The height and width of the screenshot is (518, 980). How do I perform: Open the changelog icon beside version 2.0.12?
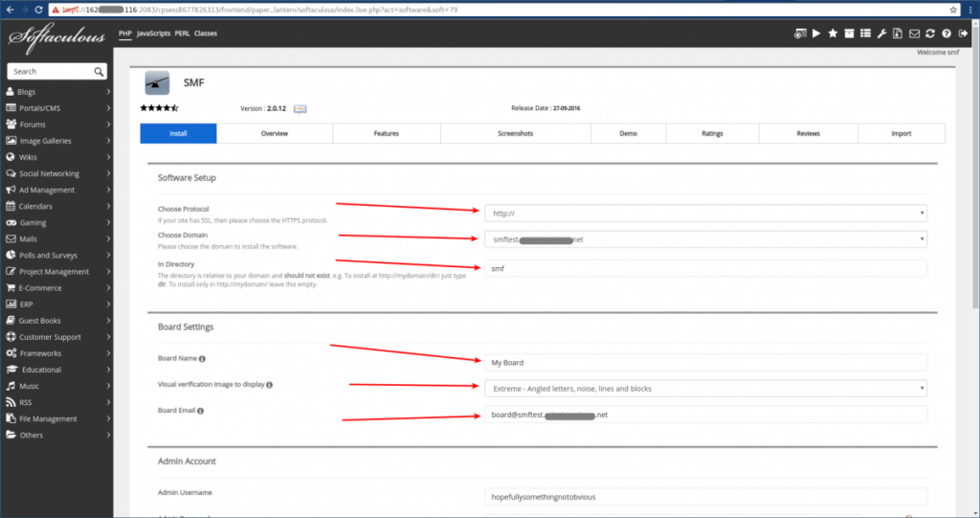tap(300, 109)
